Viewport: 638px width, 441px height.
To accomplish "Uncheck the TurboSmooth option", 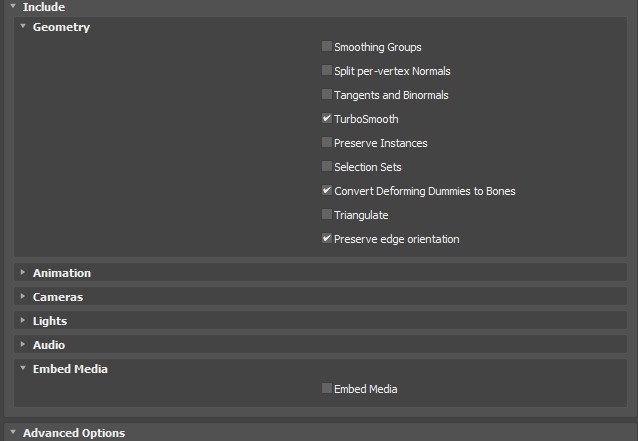I will point(327,118).
